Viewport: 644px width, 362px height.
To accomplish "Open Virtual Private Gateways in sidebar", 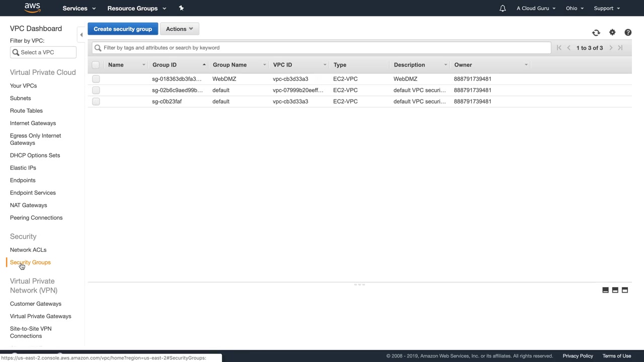I will click(41, 316).
